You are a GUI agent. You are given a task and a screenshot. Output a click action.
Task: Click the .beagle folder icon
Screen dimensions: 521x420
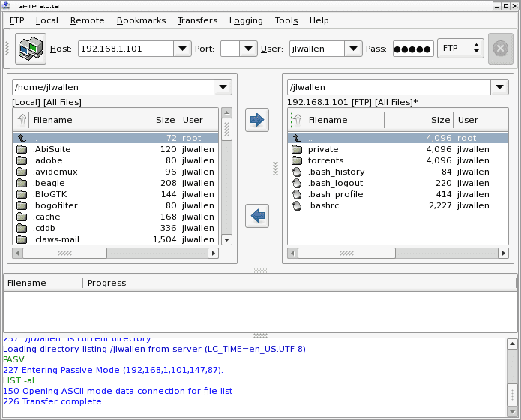tap(22, 183)
